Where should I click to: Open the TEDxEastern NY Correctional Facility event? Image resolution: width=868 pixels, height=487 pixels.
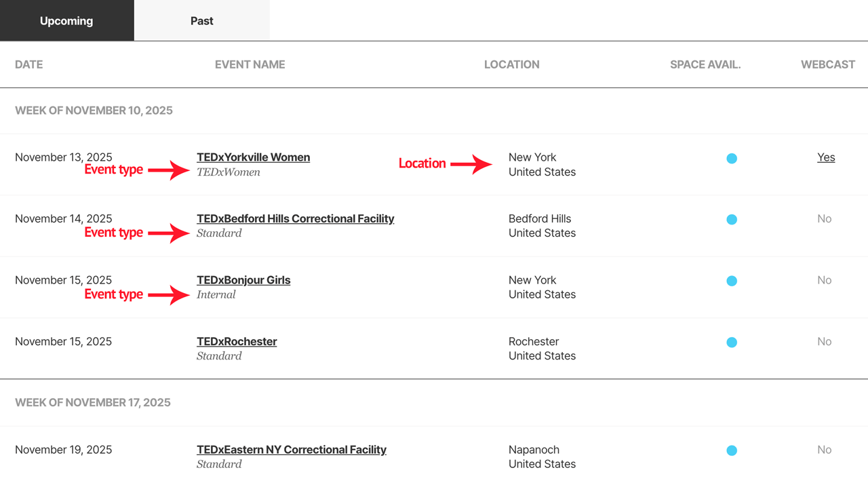coord(292,449)
